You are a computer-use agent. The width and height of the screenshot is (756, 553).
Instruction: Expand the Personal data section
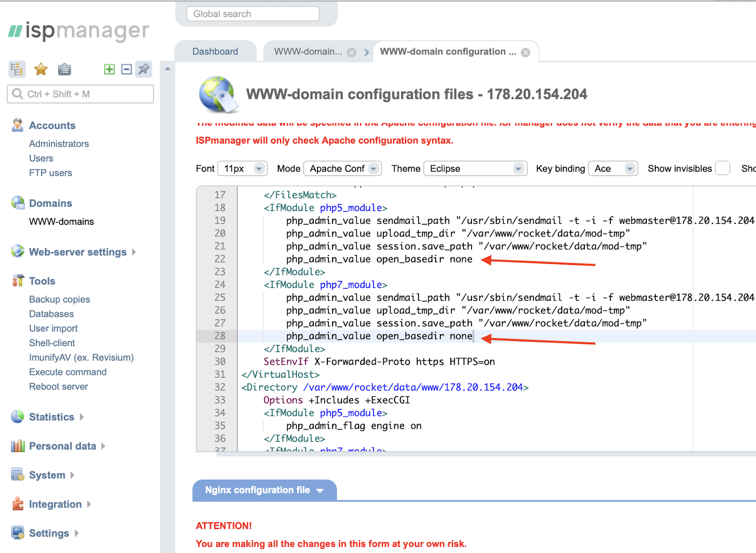103,446
